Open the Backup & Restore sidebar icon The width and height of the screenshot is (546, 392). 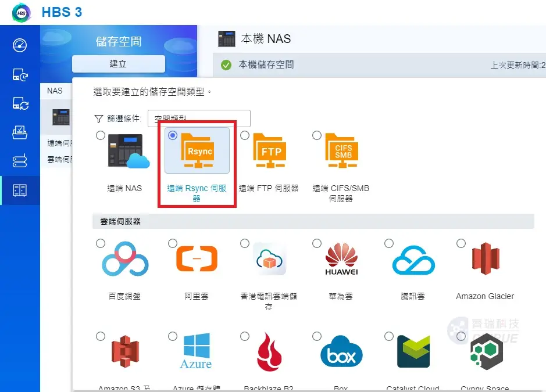(20, 74)
